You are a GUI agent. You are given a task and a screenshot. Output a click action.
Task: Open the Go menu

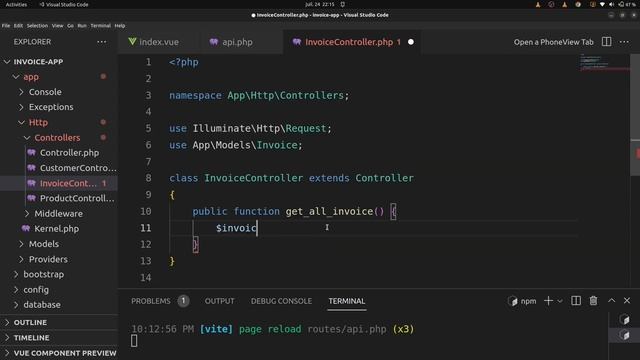tap(70, 25)
